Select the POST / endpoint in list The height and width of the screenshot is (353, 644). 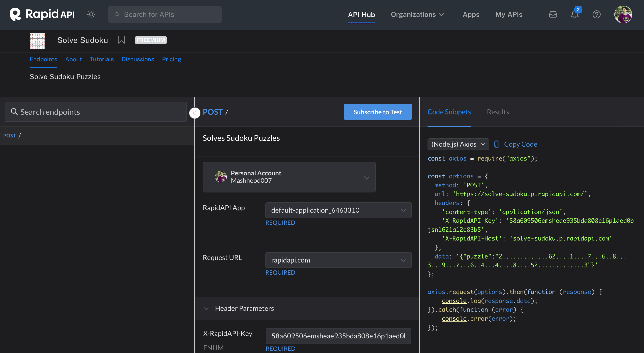[97, 135]
